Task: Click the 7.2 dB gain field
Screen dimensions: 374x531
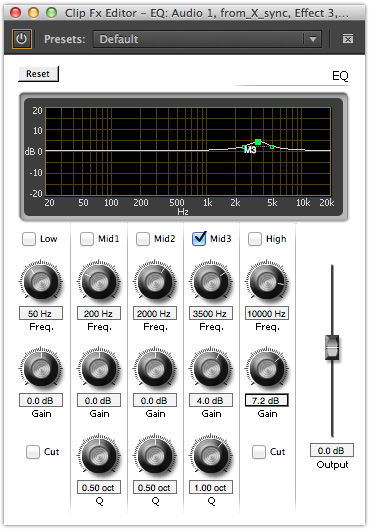Action: (267, 401)
